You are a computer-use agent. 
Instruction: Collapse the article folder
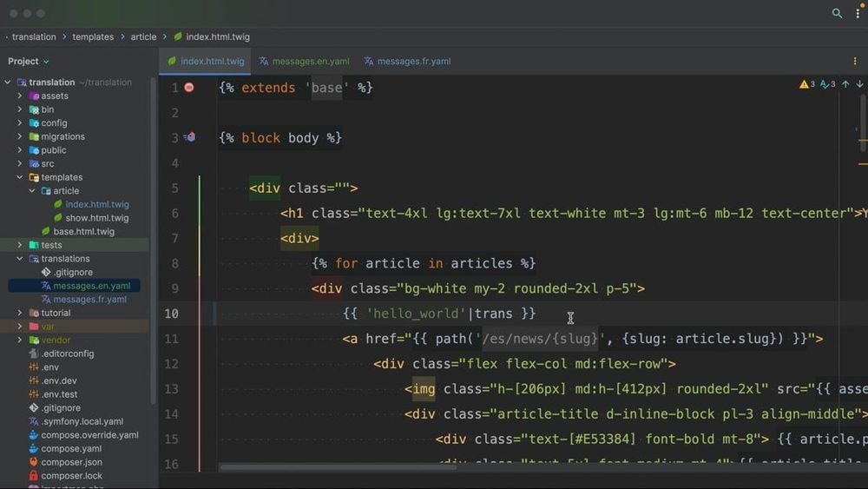(32, 190)
